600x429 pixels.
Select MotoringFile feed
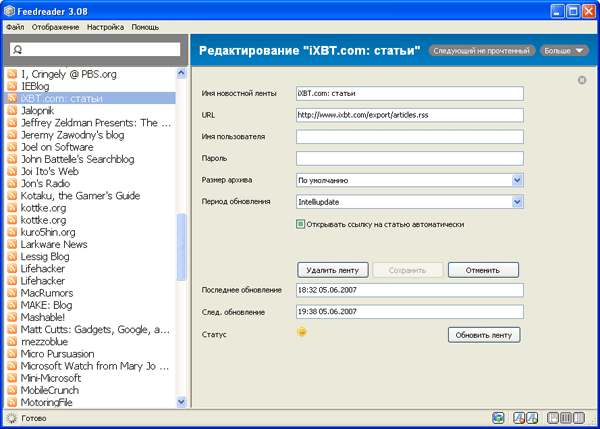click(90, 402)
